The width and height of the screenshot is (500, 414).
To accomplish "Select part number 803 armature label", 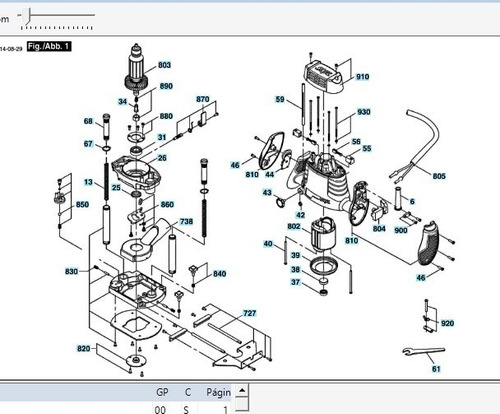I will coord(164,65).
